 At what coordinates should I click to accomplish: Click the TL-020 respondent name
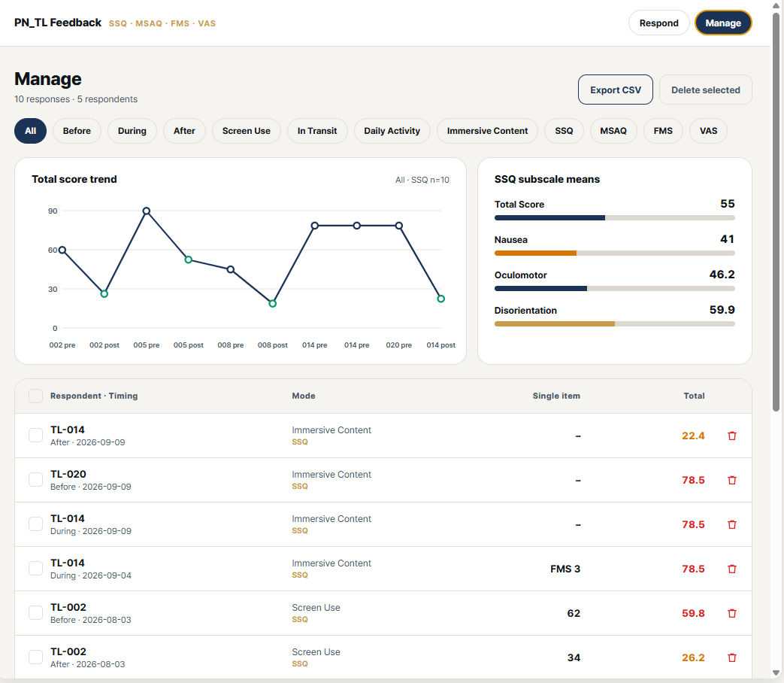[x=68, y=474]
